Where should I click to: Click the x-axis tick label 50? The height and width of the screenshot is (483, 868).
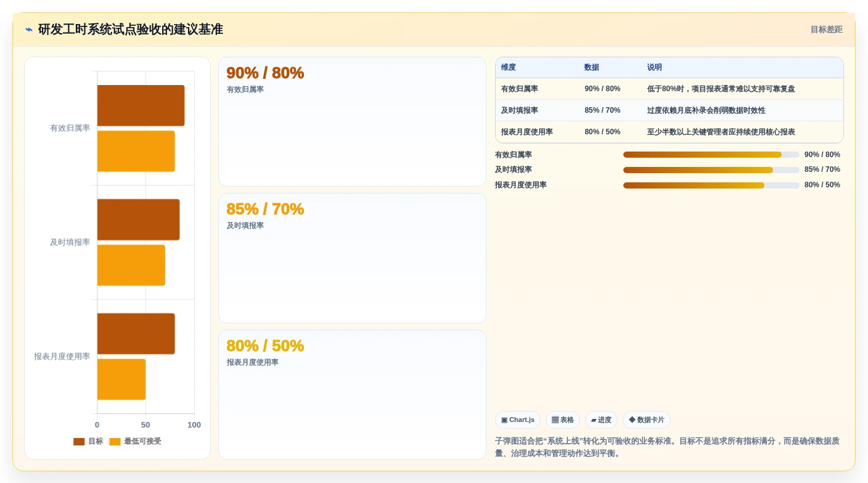pyautogui.click(x=145, y=425)
